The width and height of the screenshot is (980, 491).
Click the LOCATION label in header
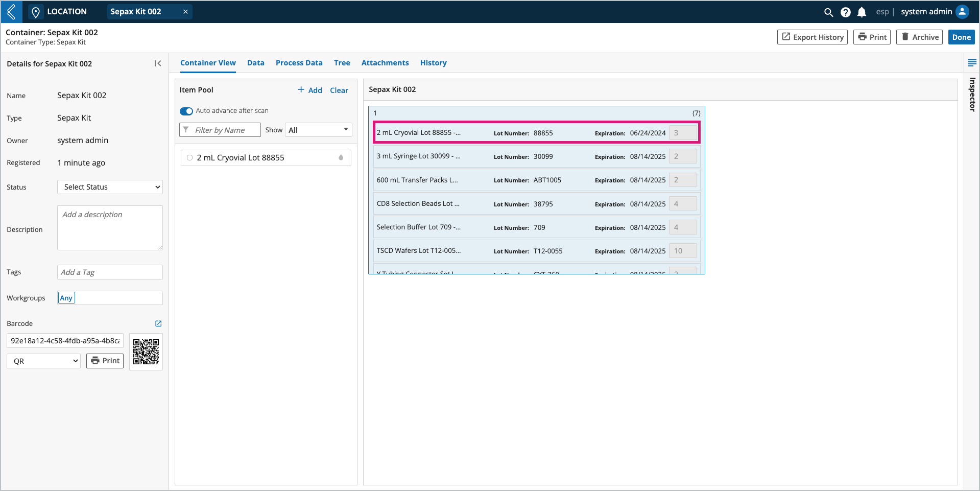click(x=67, y=12)
